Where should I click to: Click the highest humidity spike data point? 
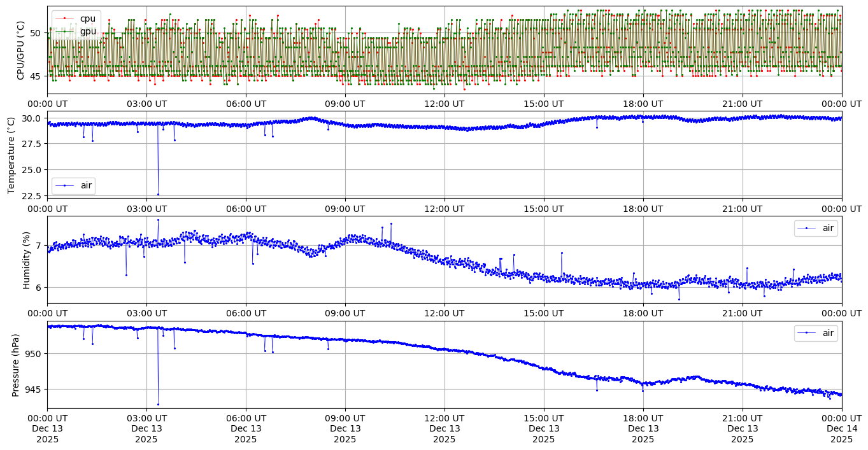coord(158,220)
